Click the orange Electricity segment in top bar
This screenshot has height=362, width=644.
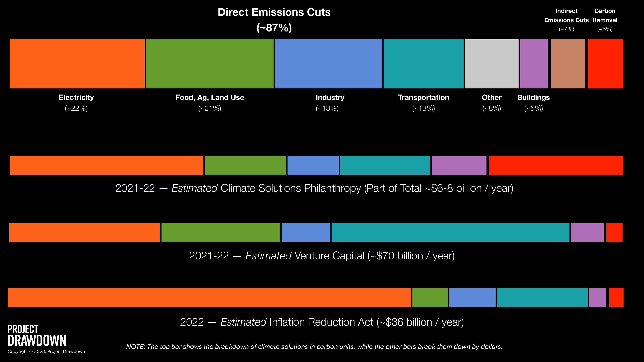77,64
